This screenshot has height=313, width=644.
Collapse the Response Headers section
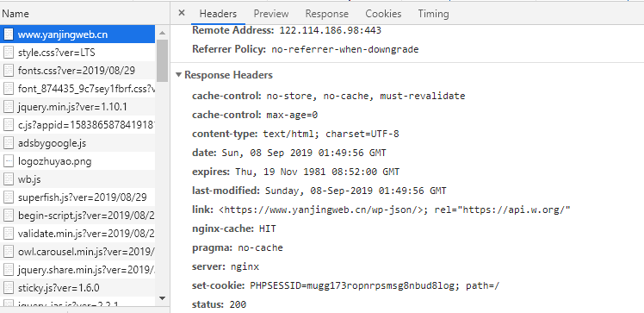(x=178, y=75)
